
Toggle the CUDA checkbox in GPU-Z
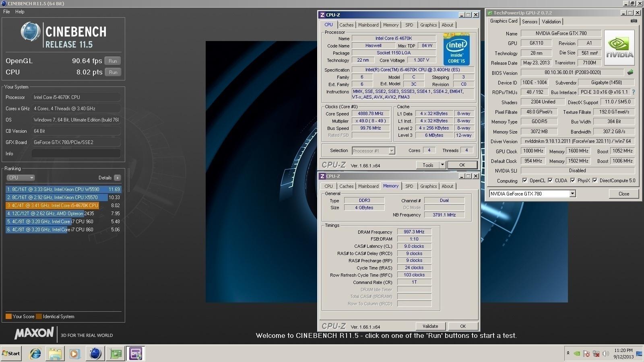(x=550, y=180)
